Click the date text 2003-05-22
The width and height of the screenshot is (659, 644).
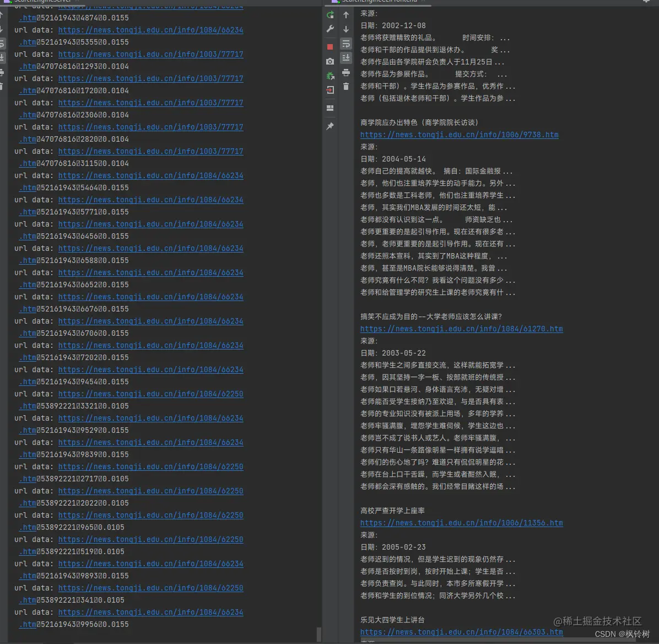click(x=403, y=353)
